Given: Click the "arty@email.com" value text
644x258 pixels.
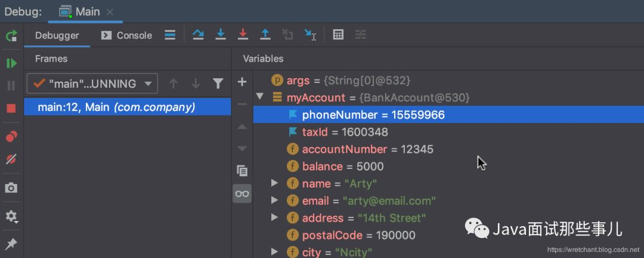Looking at the screenshot, I should pos(390,201).
